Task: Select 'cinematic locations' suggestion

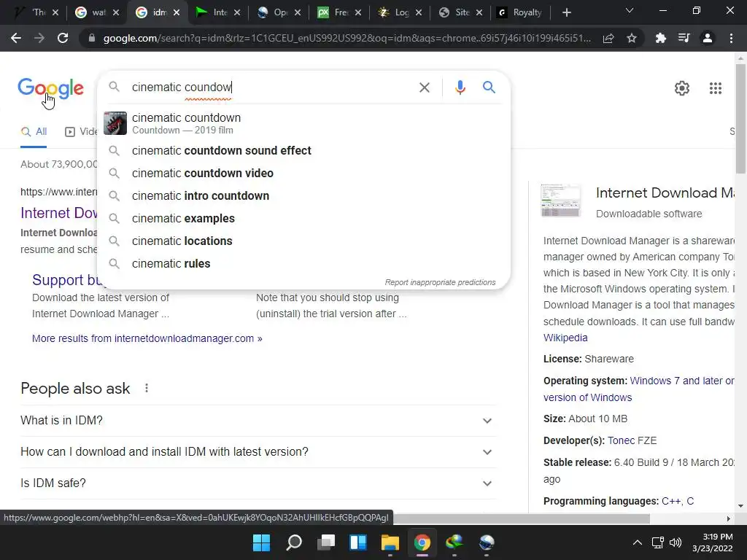Action: tap(304, 241)
